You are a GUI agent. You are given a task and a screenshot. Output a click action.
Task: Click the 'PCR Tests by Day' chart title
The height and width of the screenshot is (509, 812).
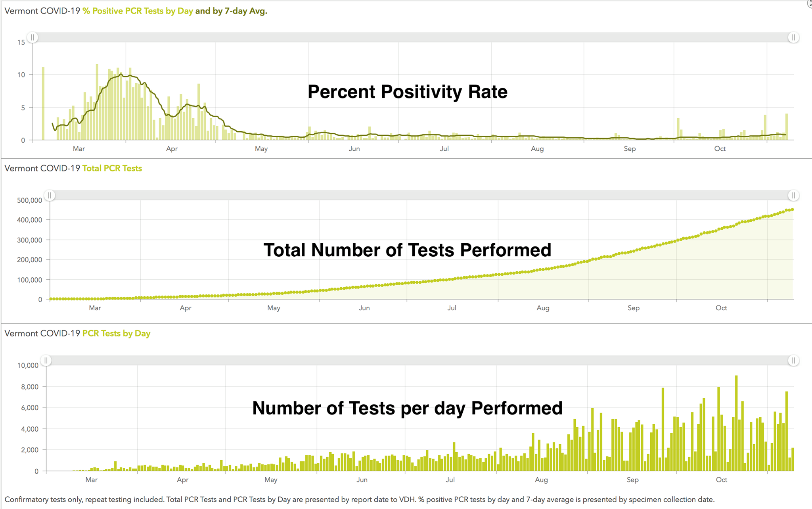(116, 333)
